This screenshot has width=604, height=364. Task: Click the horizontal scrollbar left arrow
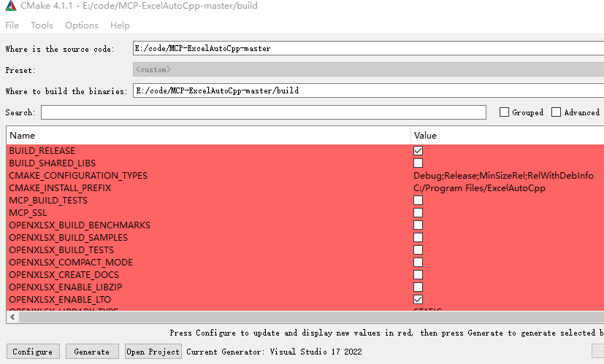12,317
